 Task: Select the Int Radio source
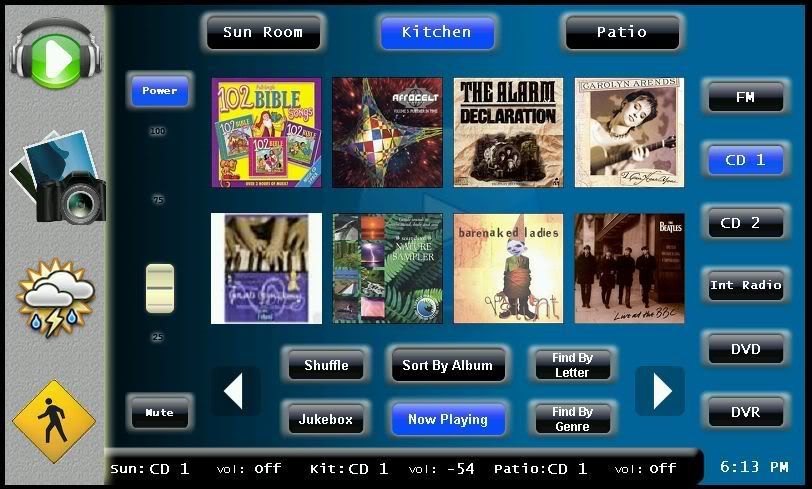click(x=746, y=286)
